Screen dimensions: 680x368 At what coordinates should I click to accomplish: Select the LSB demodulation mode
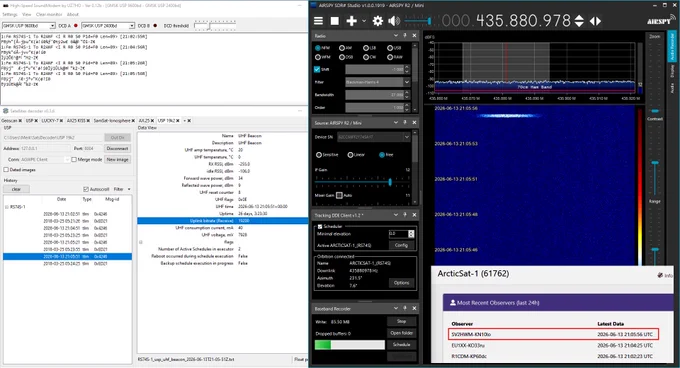tap(369, 48)
